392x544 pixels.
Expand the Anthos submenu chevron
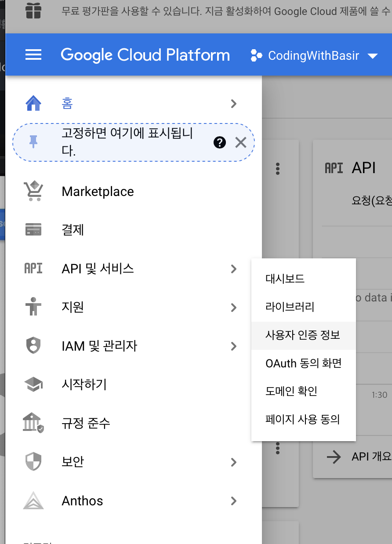[234, 501]
